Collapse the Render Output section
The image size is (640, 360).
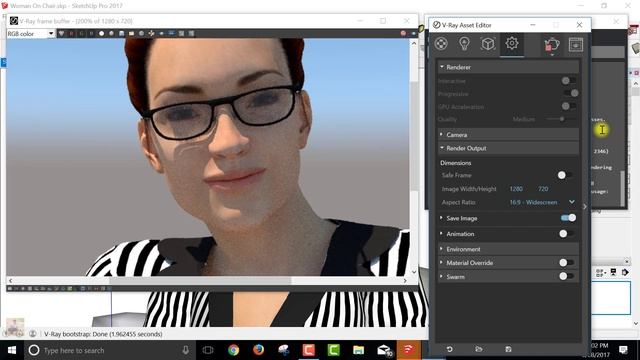508,148
